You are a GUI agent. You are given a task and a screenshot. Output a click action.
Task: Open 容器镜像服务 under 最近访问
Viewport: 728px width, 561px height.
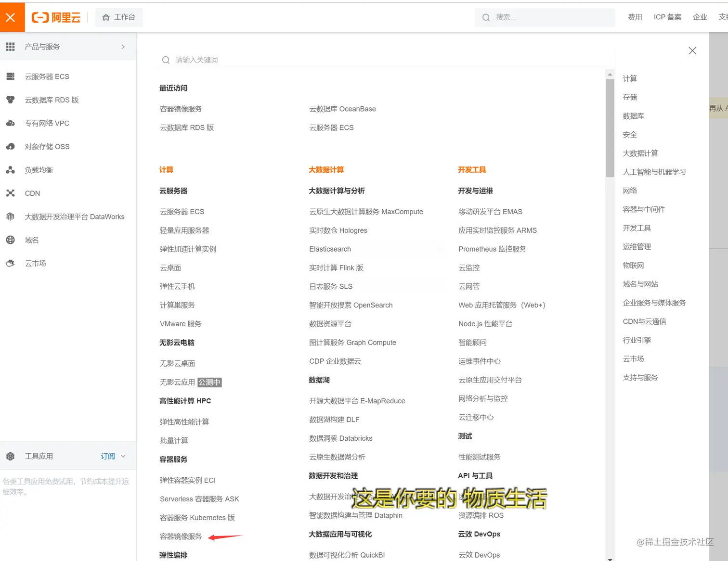(181, 109)
